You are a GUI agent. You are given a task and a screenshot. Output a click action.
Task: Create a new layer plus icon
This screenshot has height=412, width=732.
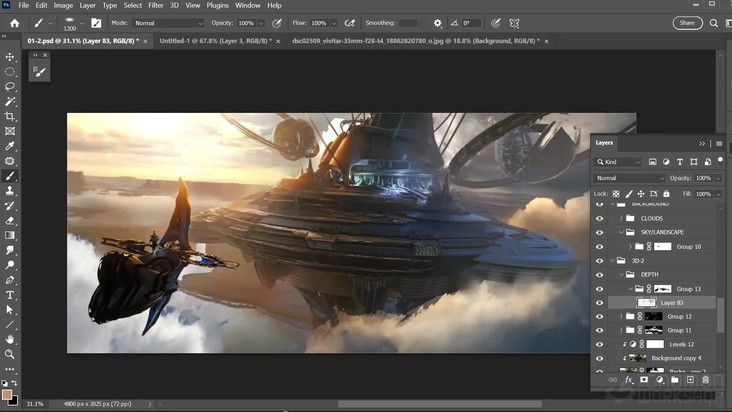(x=690, y=380)
